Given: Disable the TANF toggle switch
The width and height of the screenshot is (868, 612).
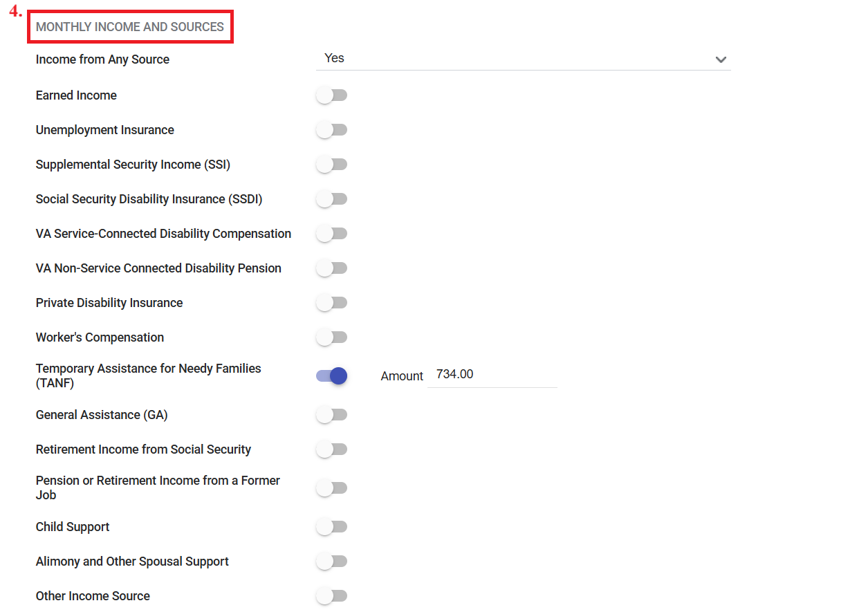Looking at the screenshot, I should coord(332,376).
